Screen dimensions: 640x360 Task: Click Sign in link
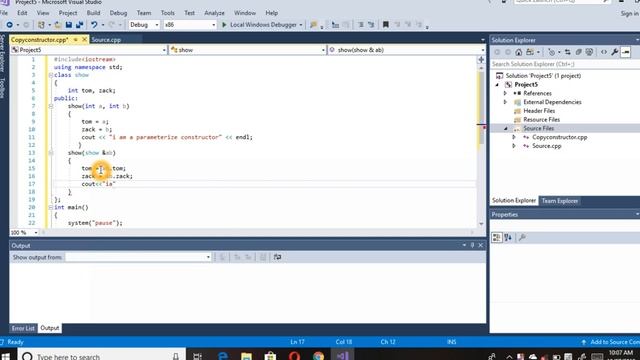pos(630,13)
